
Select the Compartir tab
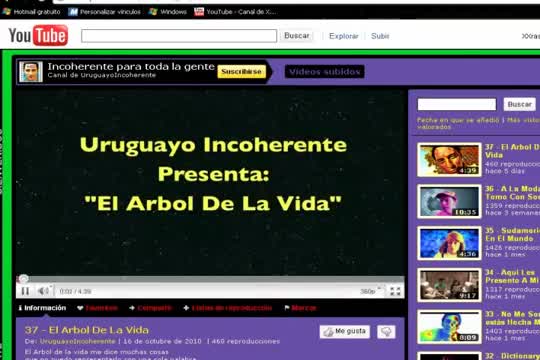pos(150,308)
